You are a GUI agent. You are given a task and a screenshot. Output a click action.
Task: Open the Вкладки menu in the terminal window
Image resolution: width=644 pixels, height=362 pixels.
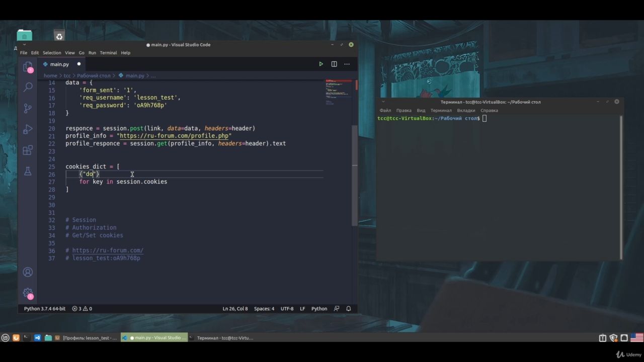466,110
